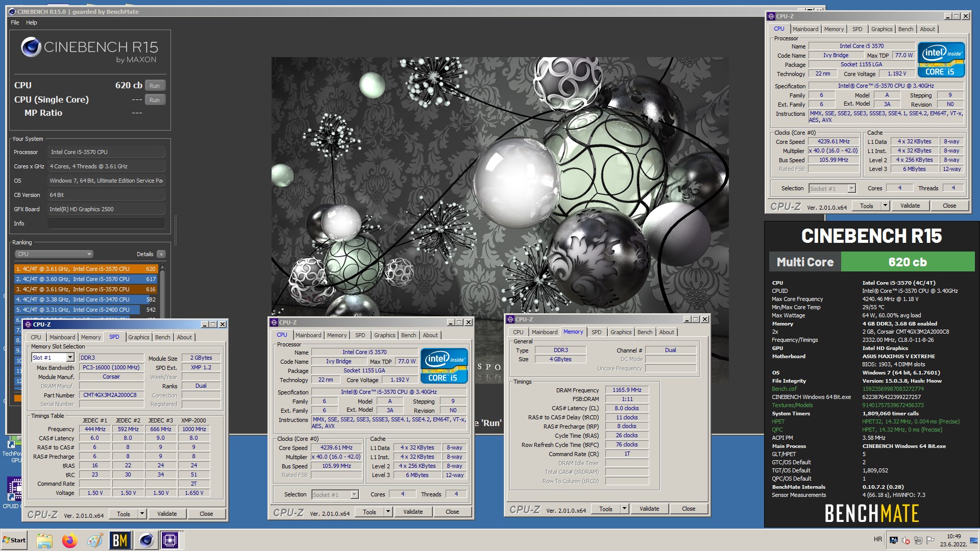
Task: Expand Tools dropdown arrow in middle CPU-Z window
Action: pos(388,512)
